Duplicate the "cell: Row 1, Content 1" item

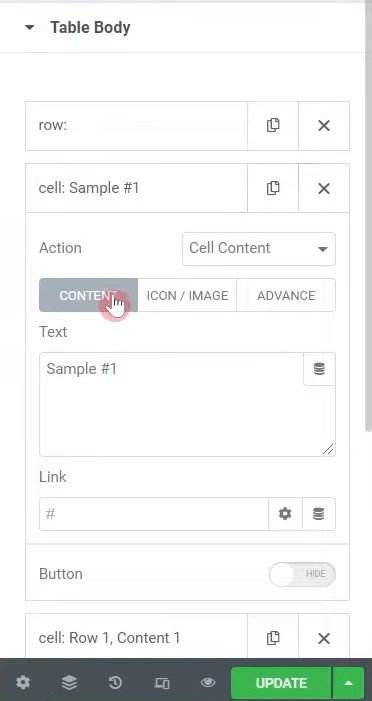click(273, 638)
